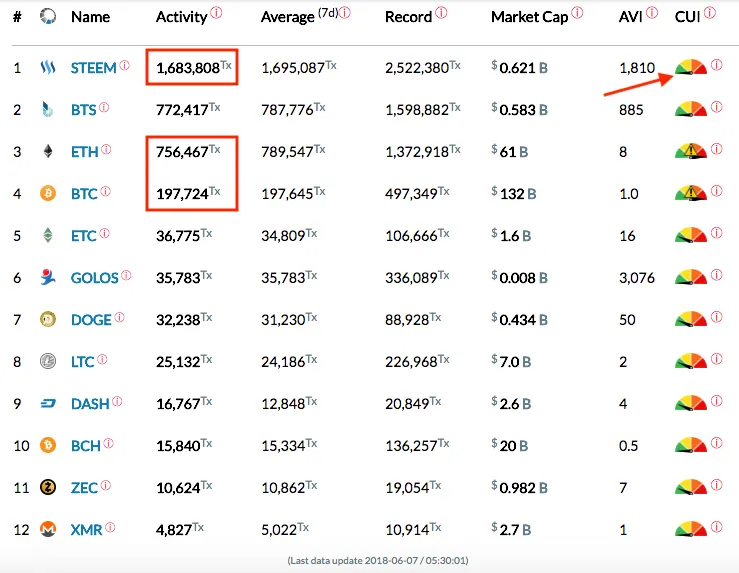This screenshot has height=573, width=739.
Task: Click the CUI gauge in STEEM row
Action: click(691, 67)
